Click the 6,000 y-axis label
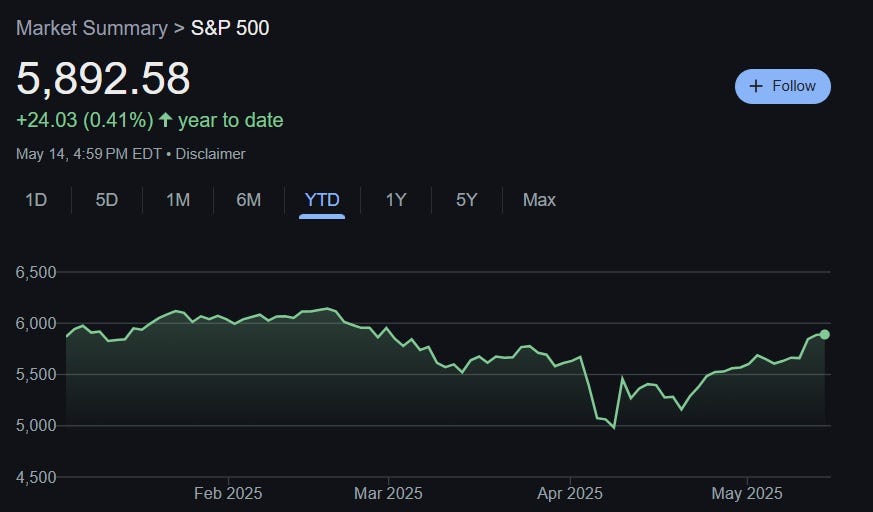Viewport: 873px width, 512px height. click(x=36, y=323)
